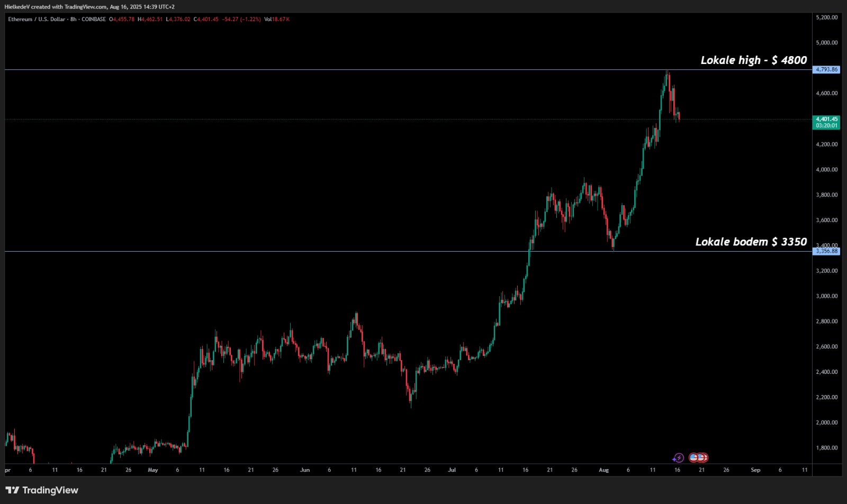Click the 'Lokale high - $ 4800' annotation

[x=754, y=60]
